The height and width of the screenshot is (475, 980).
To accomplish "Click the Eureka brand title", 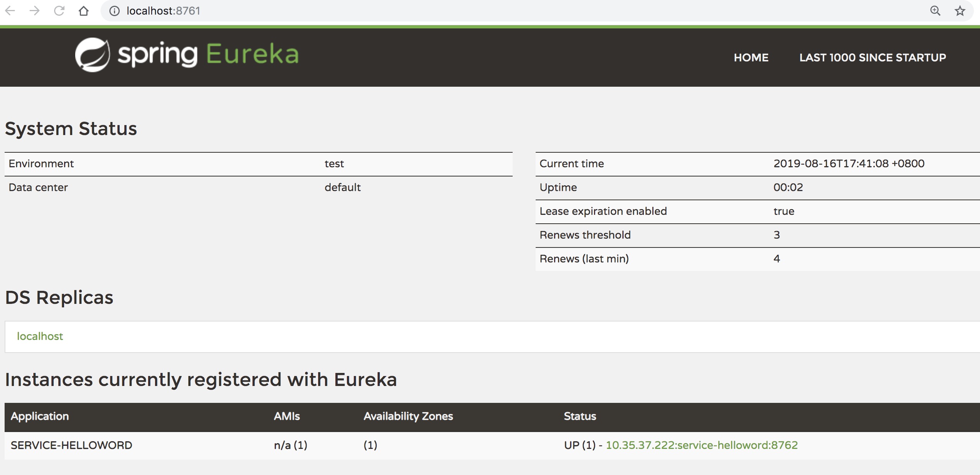I will [252, 54].
